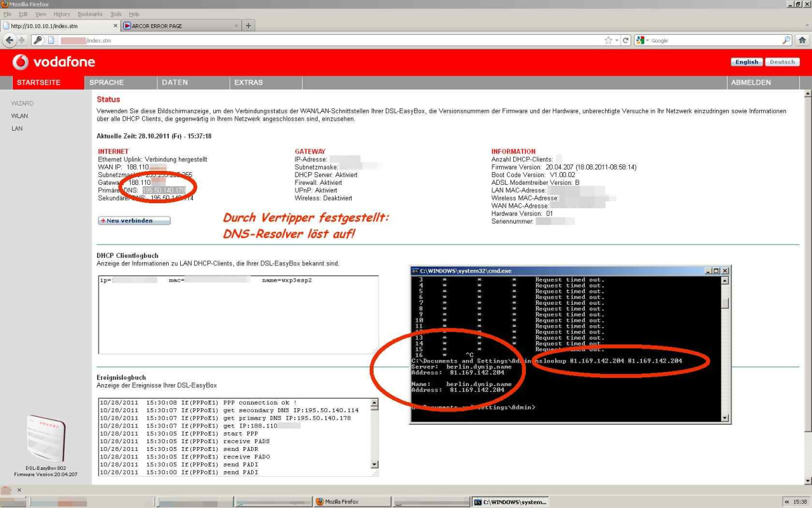The image size is (812, 508).
Task: Expand the Google search engine dropdown
Action: [648, 41]
